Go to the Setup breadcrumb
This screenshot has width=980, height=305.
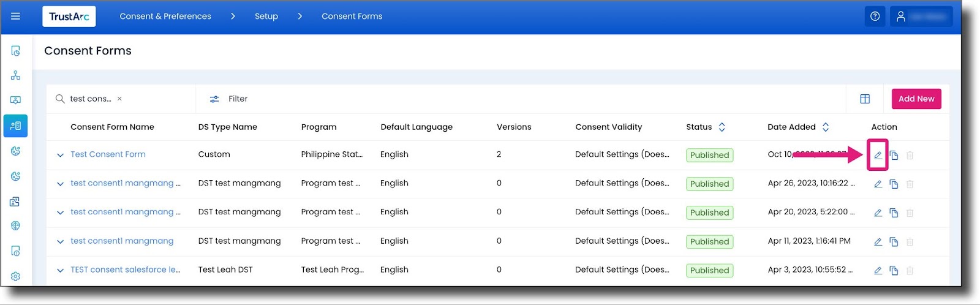266,17
